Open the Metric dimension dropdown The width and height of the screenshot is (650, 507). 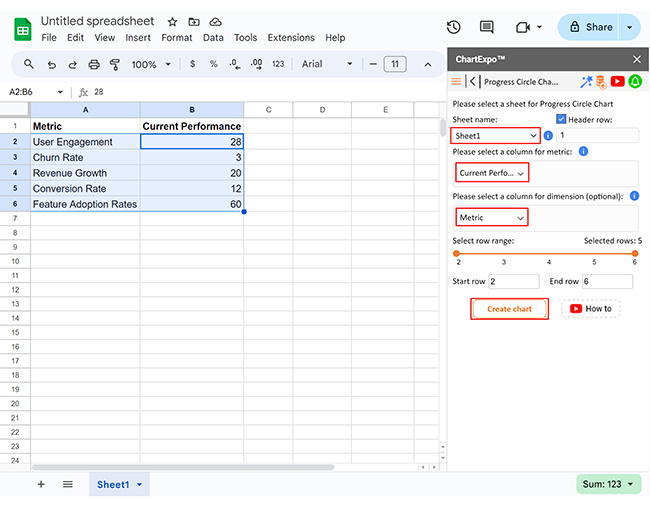pyautogui.click(x=492, y=218)
